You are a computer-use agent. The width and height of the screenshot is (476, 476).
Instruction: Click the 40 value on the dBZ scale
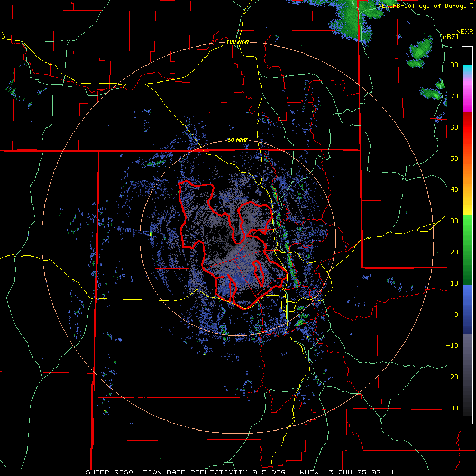(x=454, y=190)
